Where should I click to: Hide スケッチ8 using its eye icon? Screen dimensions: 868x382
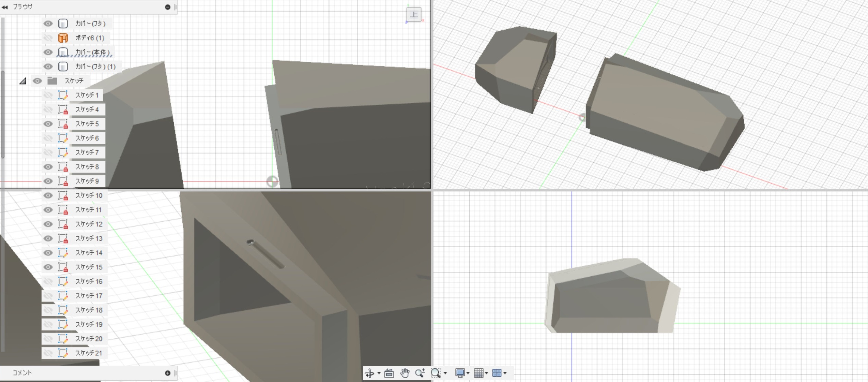tap(48, 167)
